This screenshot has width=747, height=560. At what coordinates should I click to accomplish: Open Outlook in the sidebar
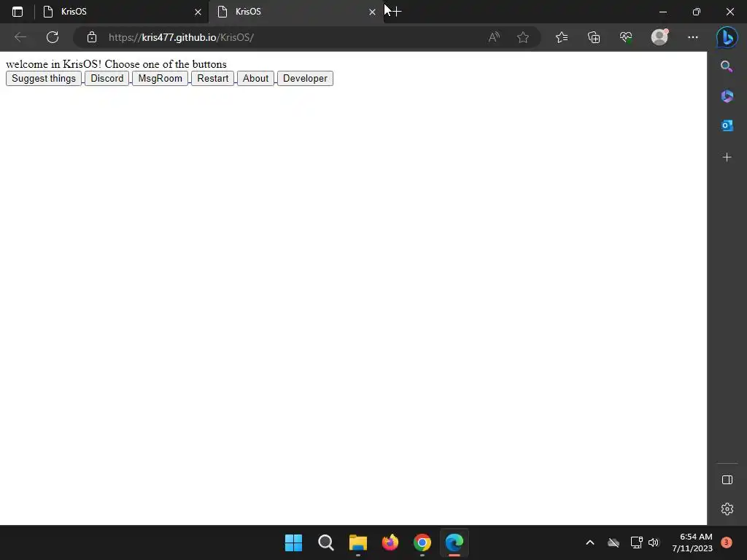tap(727, 125)
